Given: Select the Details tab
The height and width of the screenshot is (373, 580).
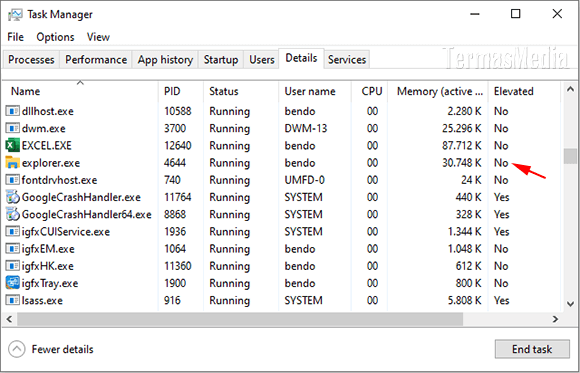Looking at the screenshot, I should pos(301,58).
